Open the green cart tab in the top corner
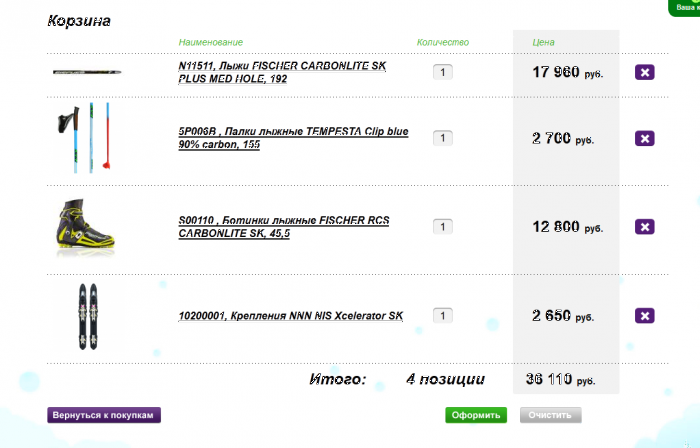The image size is (700, 448). pyautogui.click(x=685, y=8)
